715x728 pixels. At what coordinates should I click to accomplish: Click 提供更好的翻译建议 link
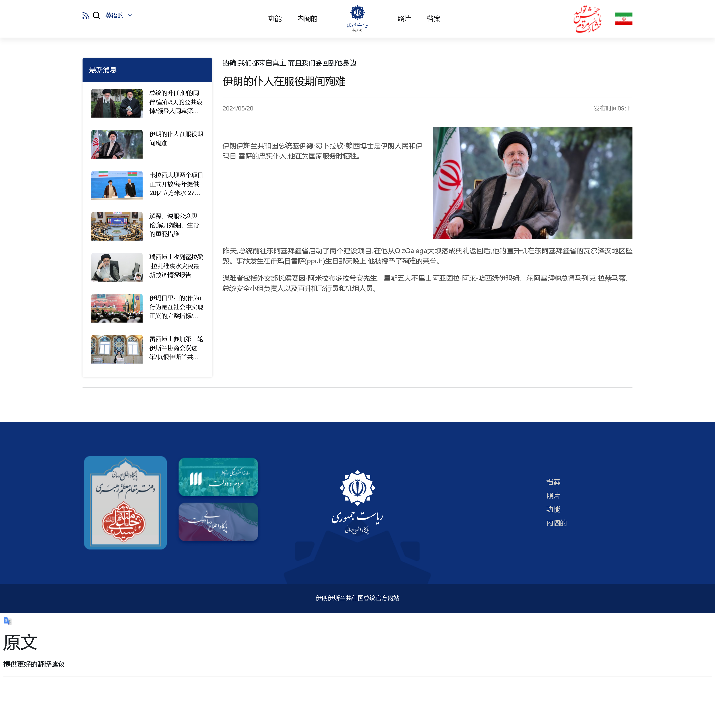pyautogui.click(x=34, y=664)
